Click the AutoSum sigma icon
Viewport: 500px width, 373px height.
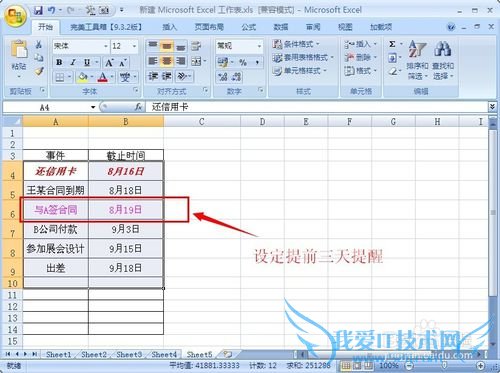[x=393, y=44]
